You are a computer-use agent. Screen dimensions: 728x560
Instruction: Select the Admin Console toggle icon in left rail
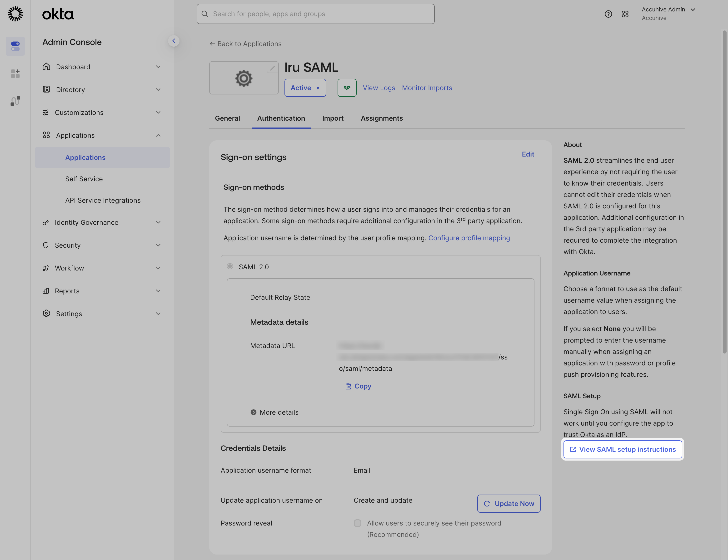coord(15,46)
